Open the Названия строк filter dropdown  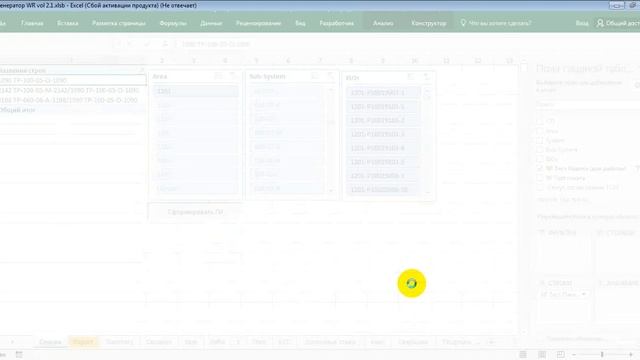click(x=142, y=71)
